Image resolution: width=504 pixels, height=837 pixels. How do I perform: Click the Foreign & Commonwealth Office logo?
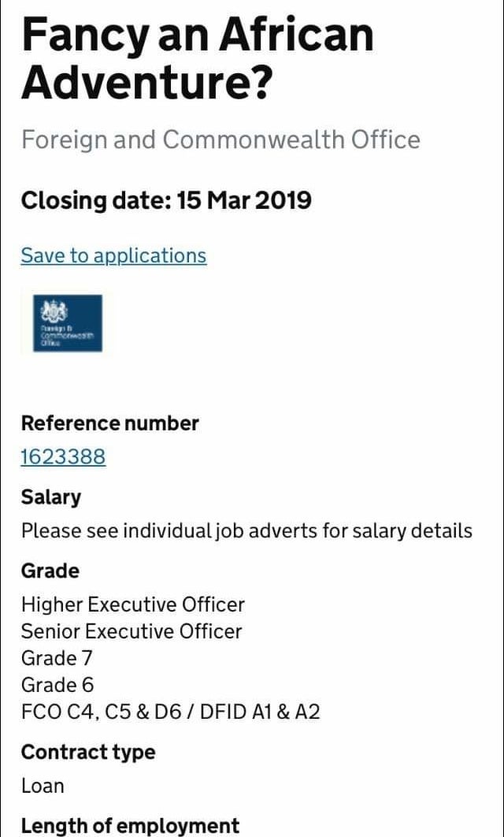click(68, 323)
